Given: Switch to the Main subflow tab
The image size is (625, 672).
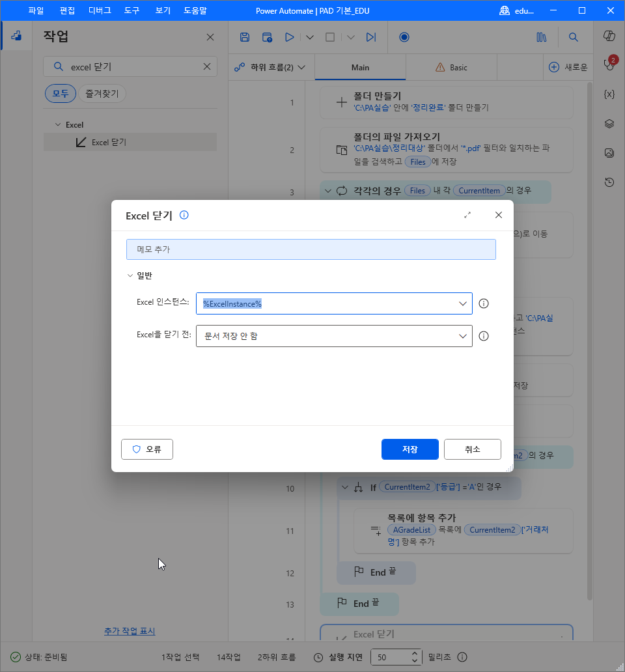Looking at the screenshot, I should point(360,67).
